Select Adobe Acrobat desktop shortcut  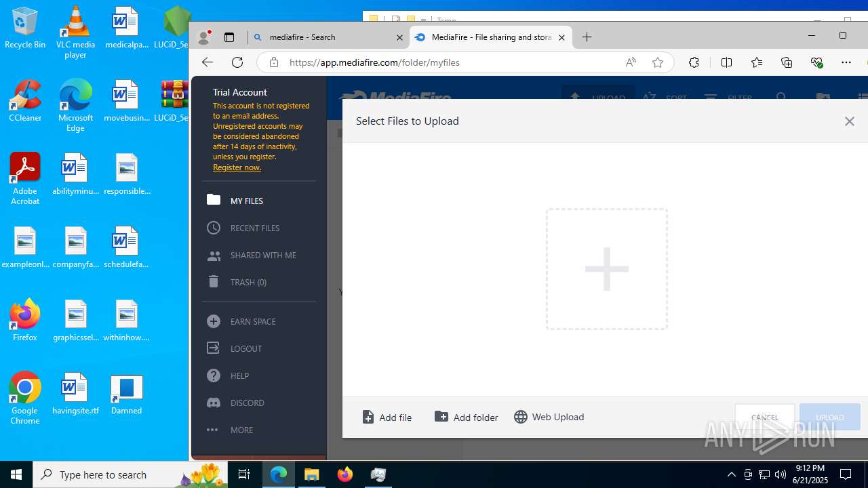point(25,179)
